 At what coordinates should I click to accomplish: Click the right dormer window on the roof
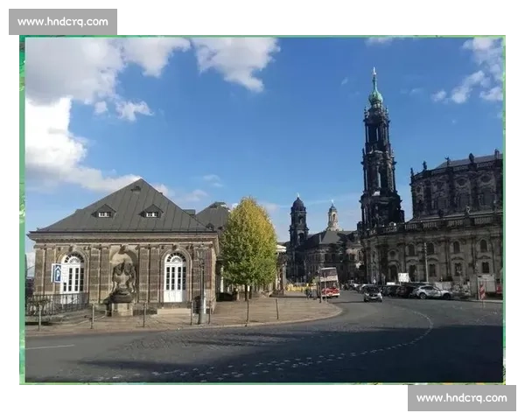coord(152,211)
